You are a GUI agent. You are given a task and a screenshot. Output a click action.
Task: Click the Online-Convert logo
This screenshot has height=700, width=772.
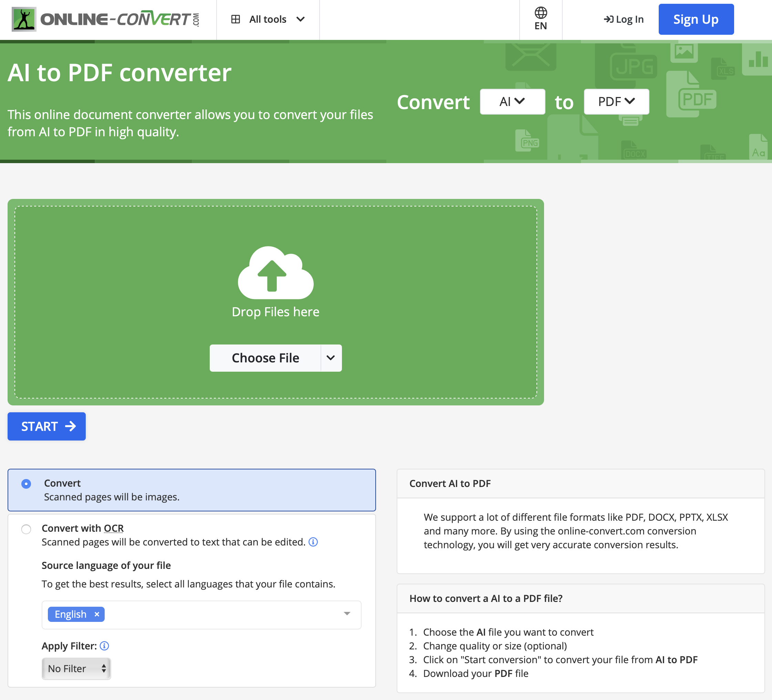coord(106,19)
